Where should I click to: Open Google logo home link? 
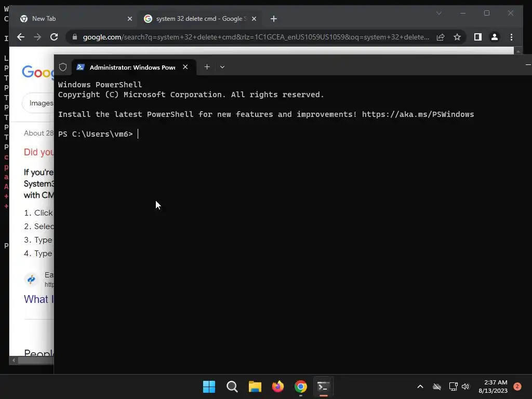tap(38, 72)
